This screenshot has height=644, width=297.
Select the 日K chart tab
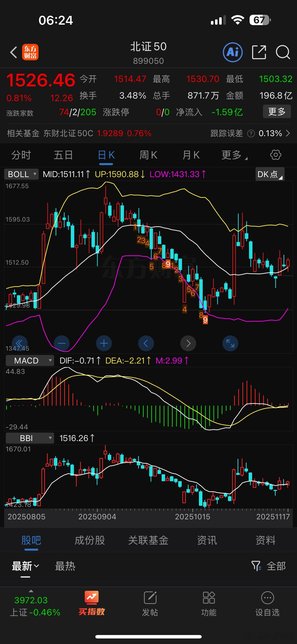click(x=106, y=155)
